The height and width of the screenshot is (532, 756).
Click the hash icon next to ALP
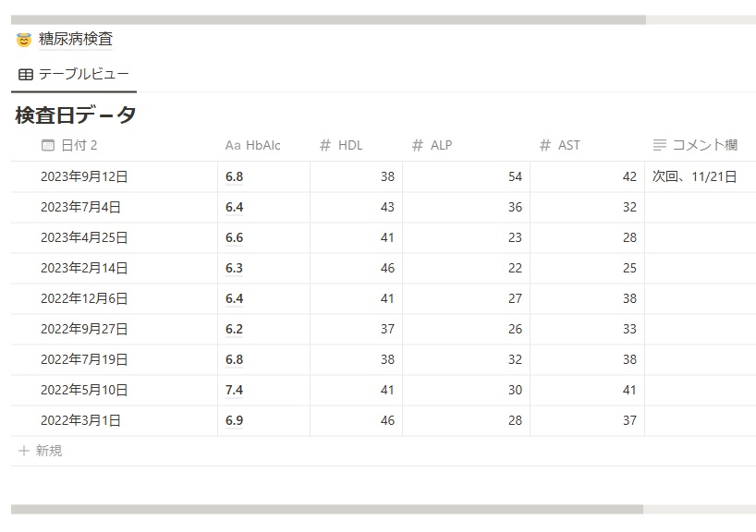[x=418, y=145]
